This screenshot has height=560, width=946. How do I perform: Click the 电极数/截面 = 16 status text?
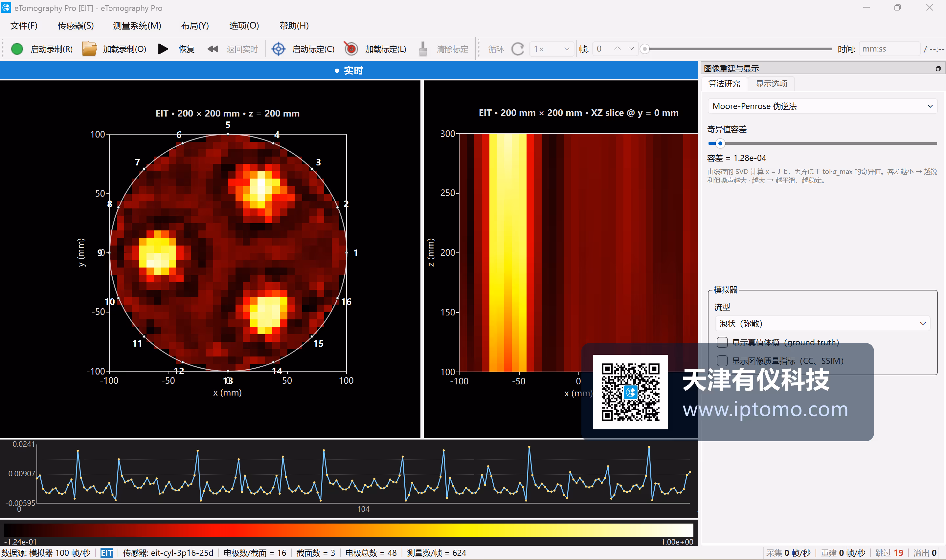click(255, 553)
